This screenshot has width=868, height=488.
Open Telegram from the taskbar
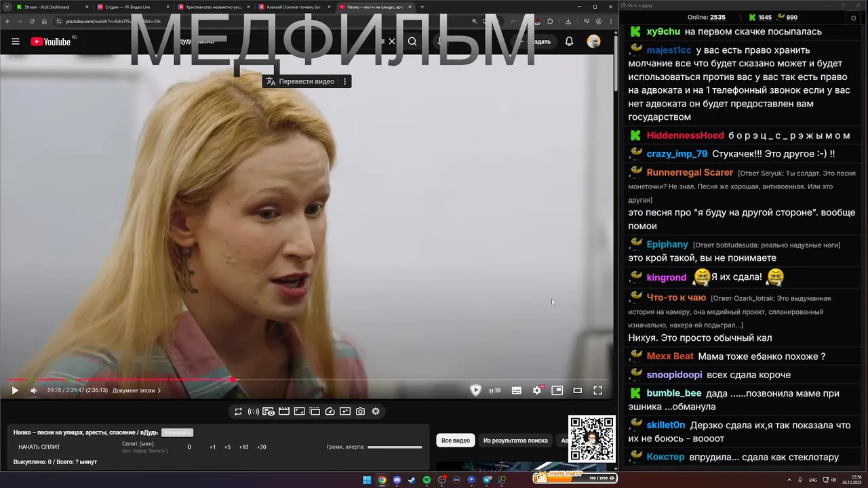point(487,480)
